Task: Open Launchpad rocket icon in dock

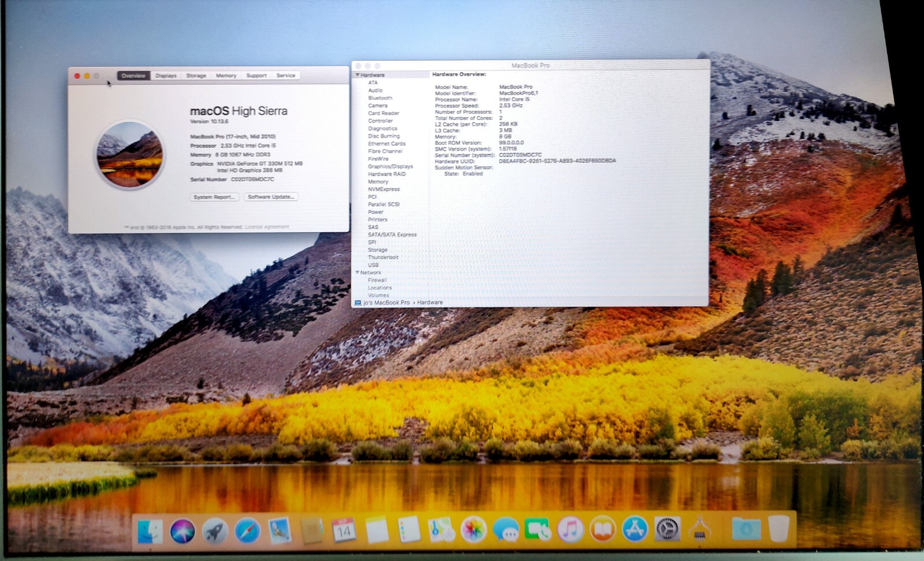Action: pos(215,530)
